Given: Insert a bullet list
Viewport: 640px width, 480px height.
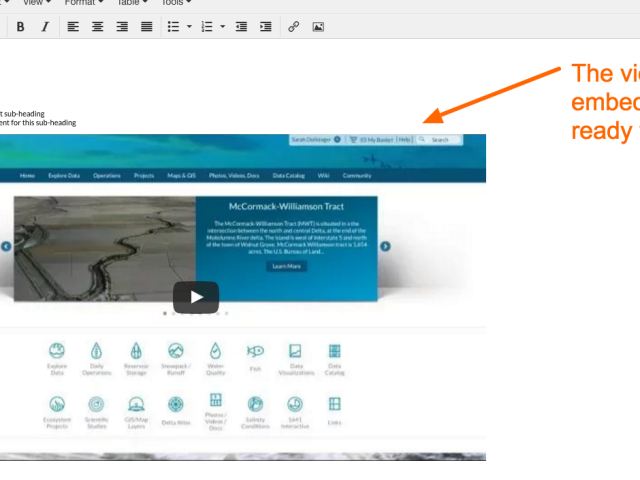Looking at the screenshot, I should click(173, 27).
